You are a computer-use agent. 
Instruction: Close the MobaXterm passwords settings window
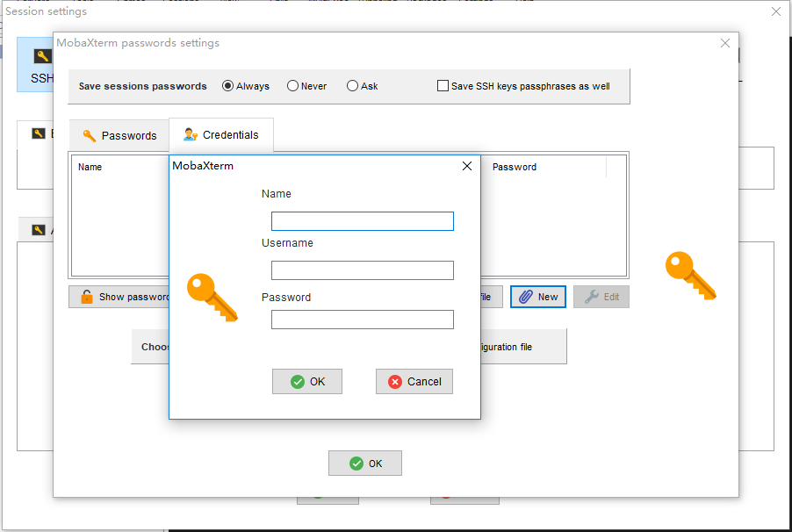725,43
